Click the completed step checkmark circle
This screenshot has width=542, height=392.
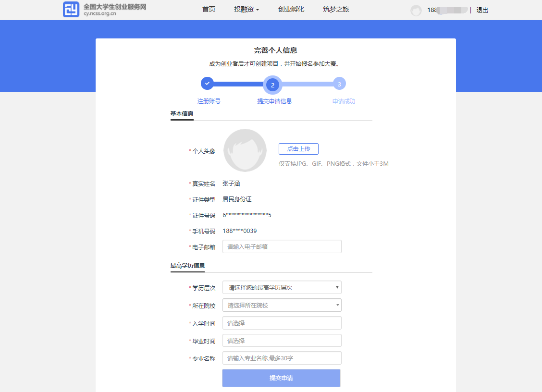point(207,84)
